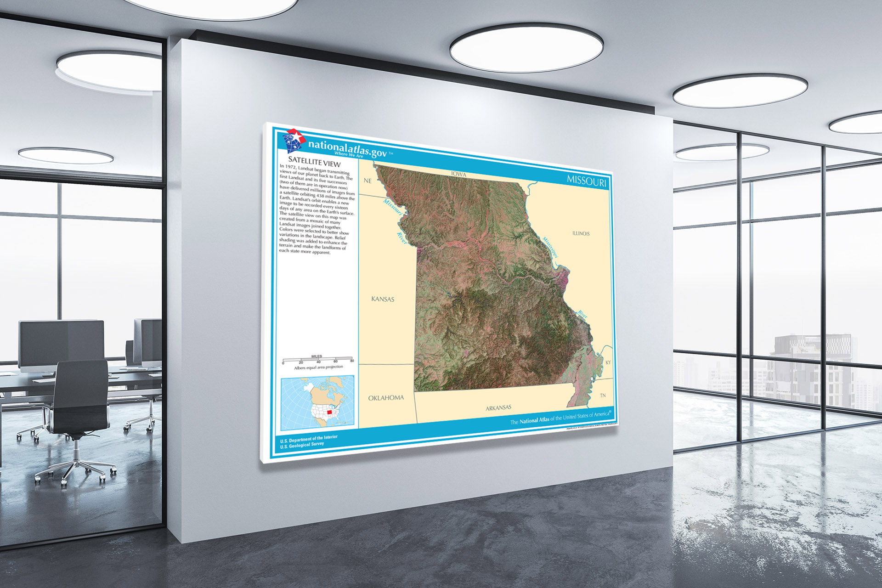Click the KANSAS label on the map

pos(383,299)
